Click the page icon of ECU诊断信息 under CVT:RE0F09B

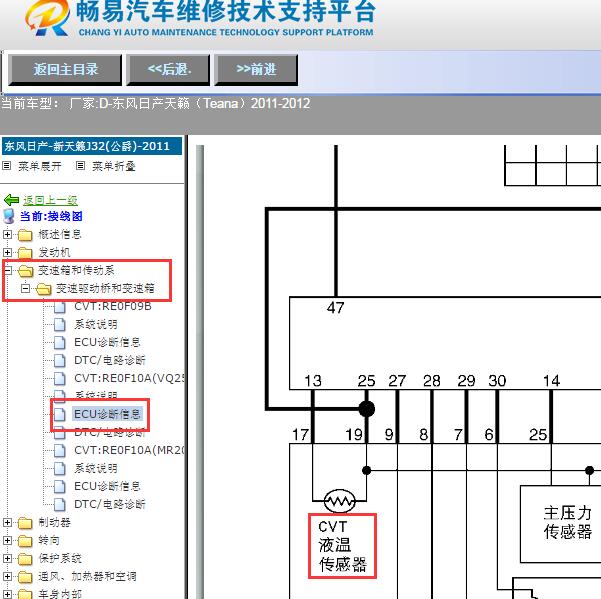pos(59,342)
